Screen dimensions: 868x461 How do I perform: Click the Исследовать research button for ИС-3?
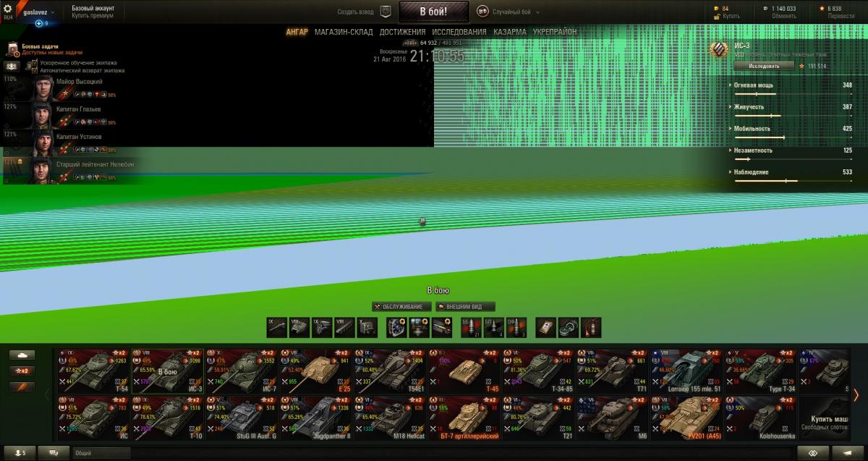pyautogui.click(x=764, y=66)
